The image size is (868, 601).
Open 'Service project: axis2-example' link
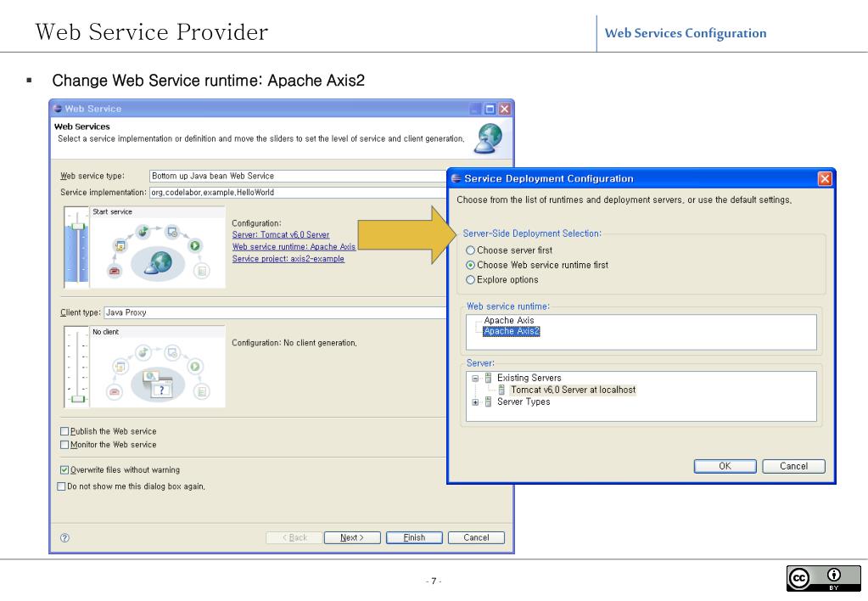[288, 259]
